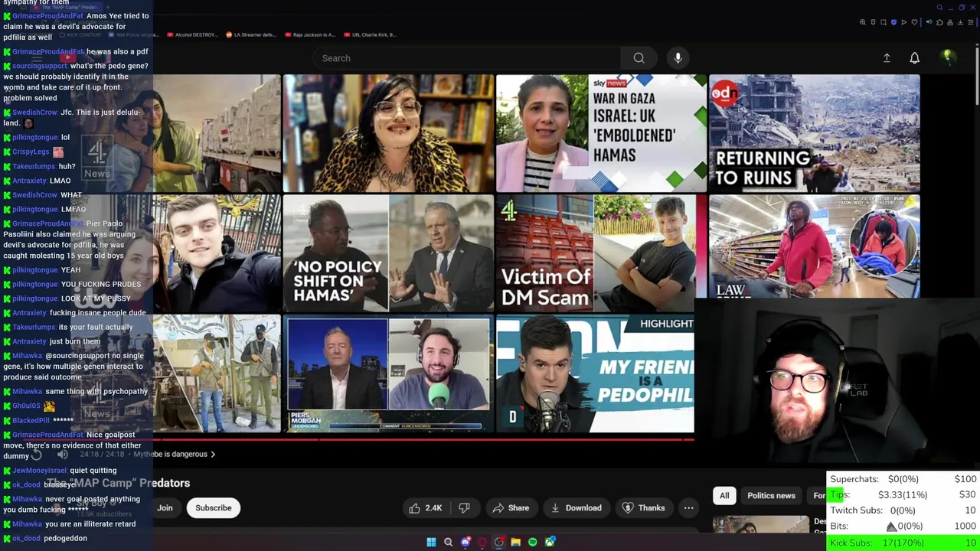Screen dimensions: 980x551
Task: Click the OBS taskbar icon
Action: [499, 542]
